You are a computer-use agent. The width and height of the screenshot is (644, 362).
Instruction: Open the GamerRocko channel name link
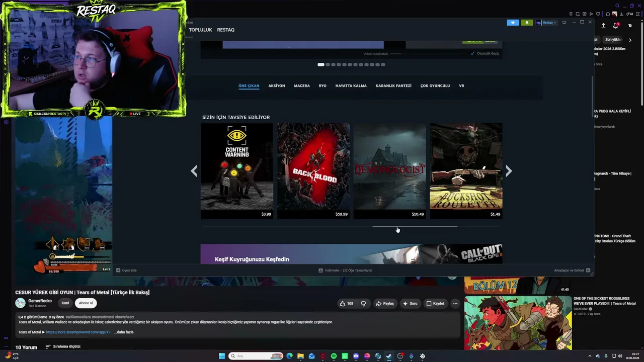40,301
